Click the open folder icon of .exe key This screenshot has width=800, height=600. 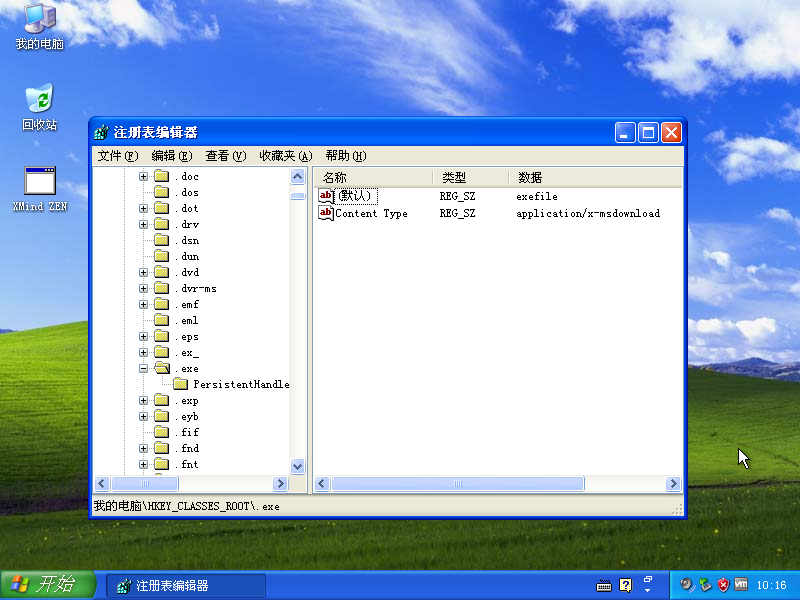[x=162, y=368]
